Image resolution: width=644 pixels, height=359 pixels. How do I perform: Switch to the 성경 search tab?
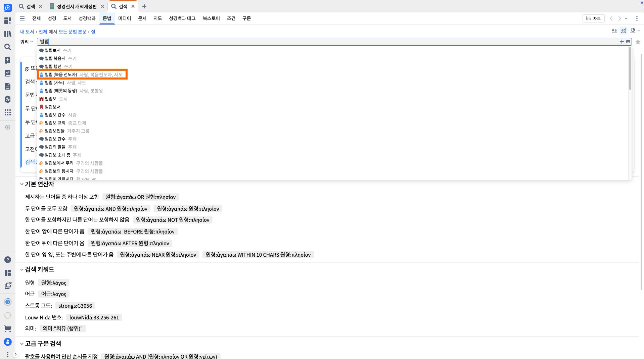coord(52,18)
